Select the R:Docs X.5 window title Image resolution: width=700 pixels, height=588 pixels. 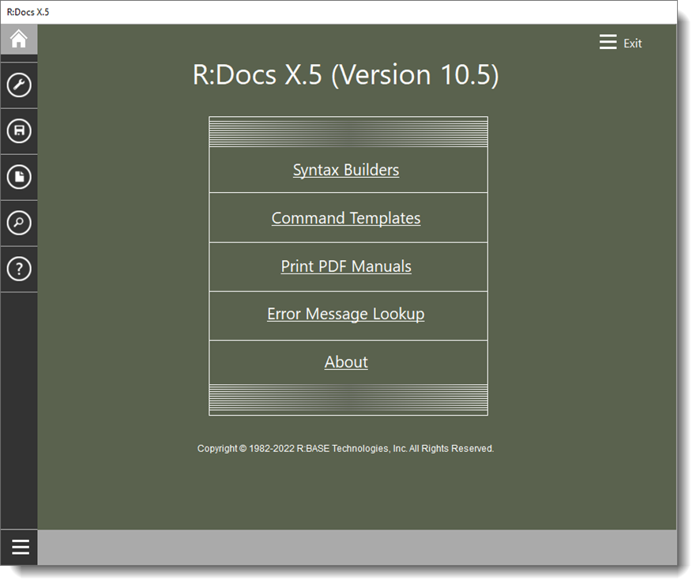(x=28, y=12)
